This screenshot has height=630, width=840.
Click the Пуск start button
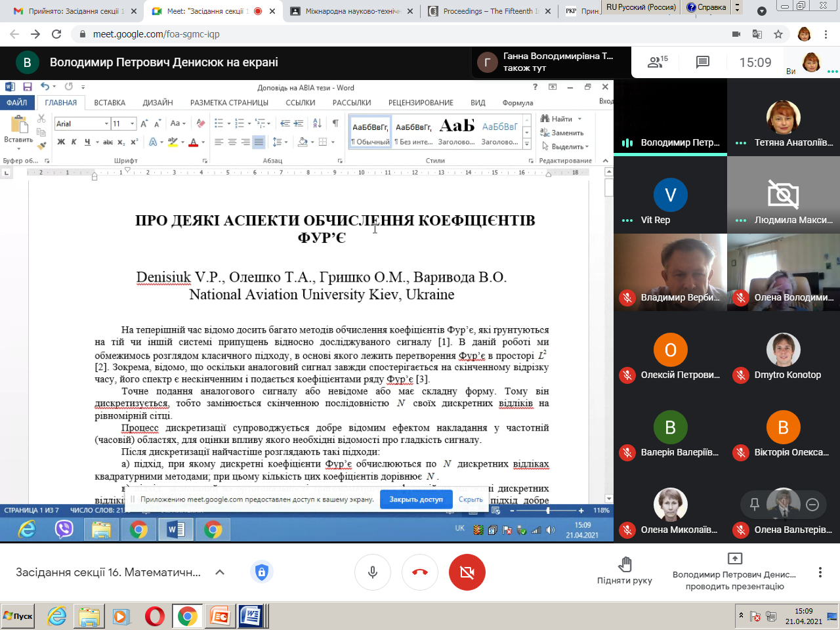point(18,616)
